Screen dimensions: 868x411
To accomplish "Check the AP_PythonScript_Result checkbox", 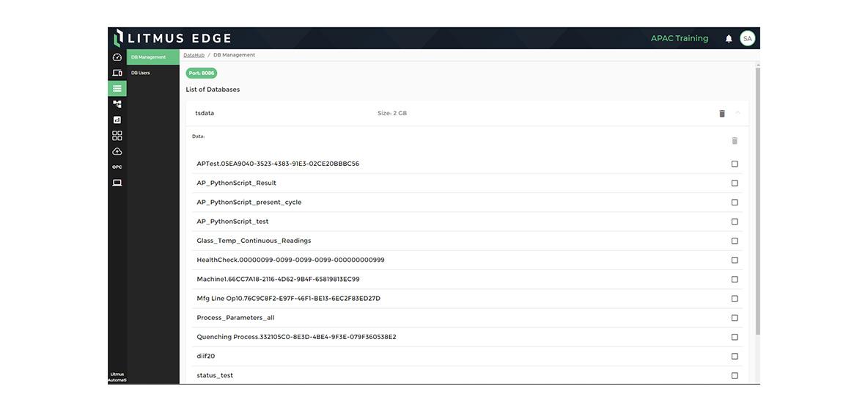I will (735, 183).
